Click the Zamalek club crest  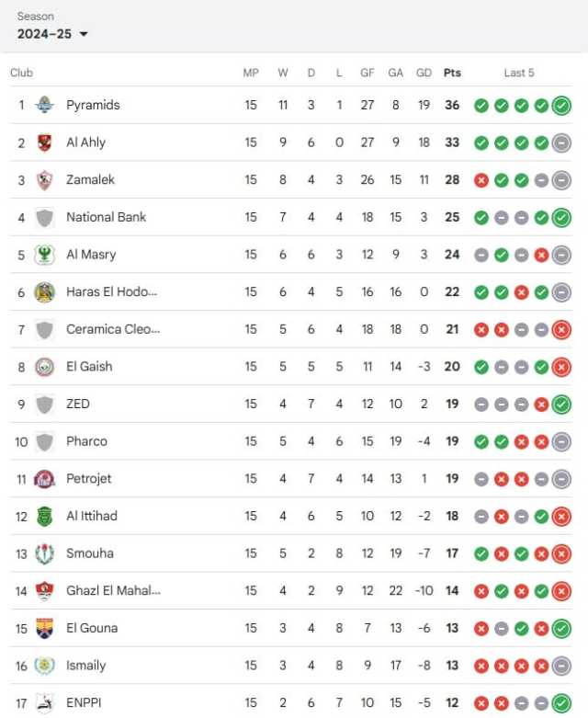pos(44,180)
